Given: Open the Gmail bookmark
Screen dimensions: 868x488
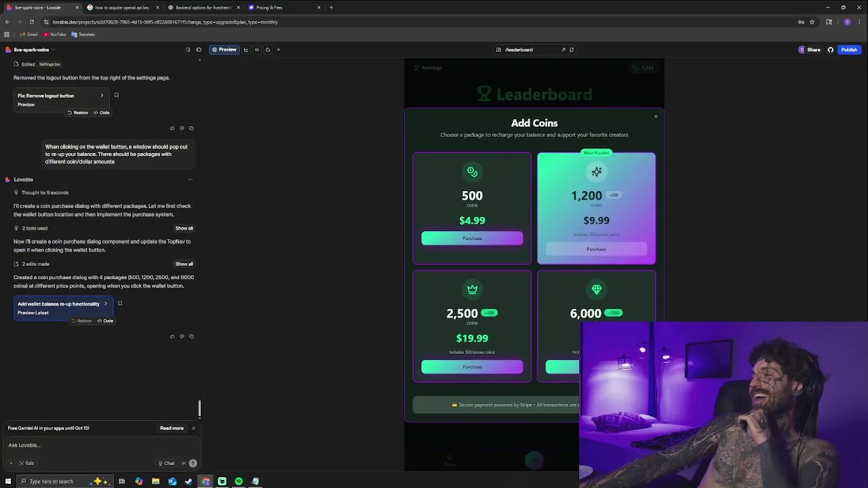Looking at the screenshot, I should point(28,35).
